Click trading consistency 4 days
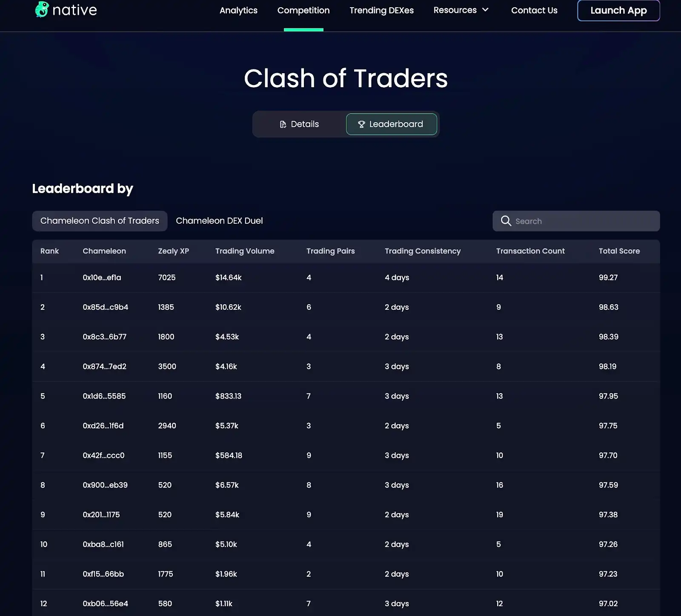Screen dimensions: 681x616 coord(397,277)
